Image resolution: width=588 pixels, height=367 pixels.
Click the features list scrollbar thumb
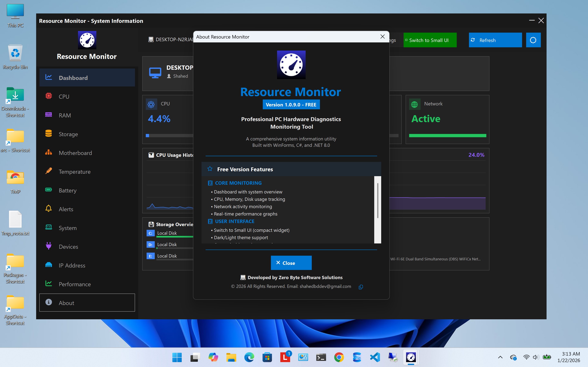pos(378,200)
